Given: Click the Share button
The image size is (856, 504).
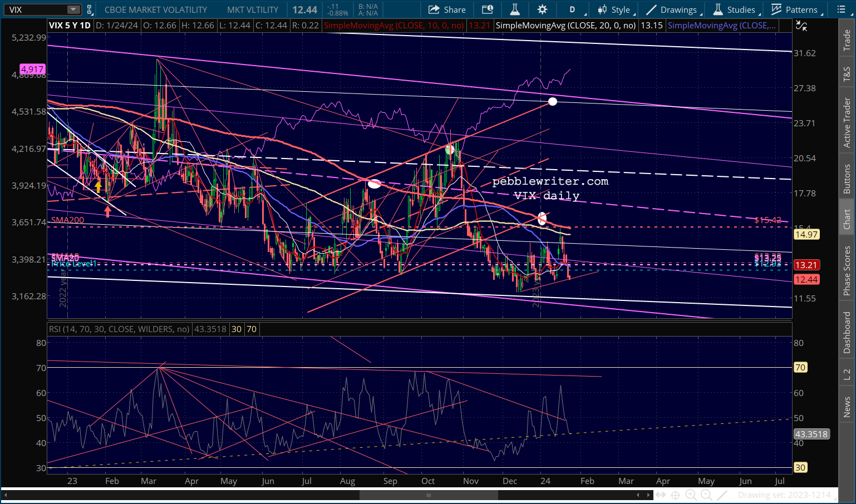Looking at the screenshot, I should (x=447, y=9).
